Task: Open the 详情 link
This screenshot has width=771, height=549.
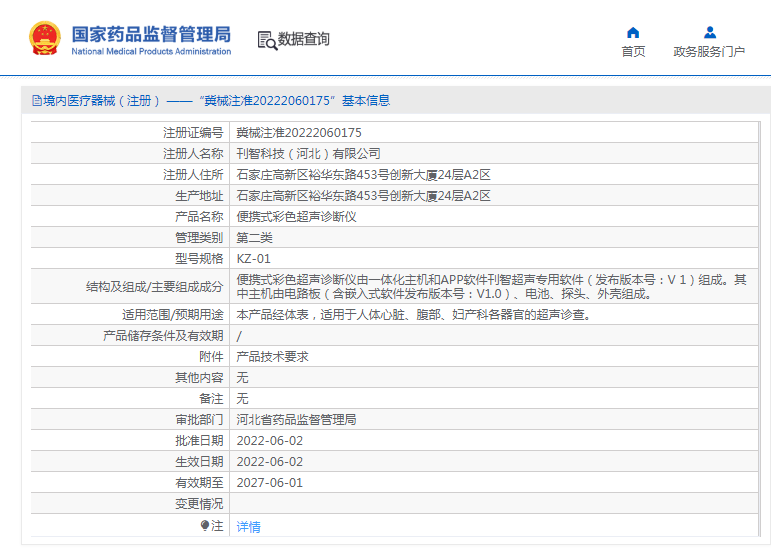Action: point(248,526)
